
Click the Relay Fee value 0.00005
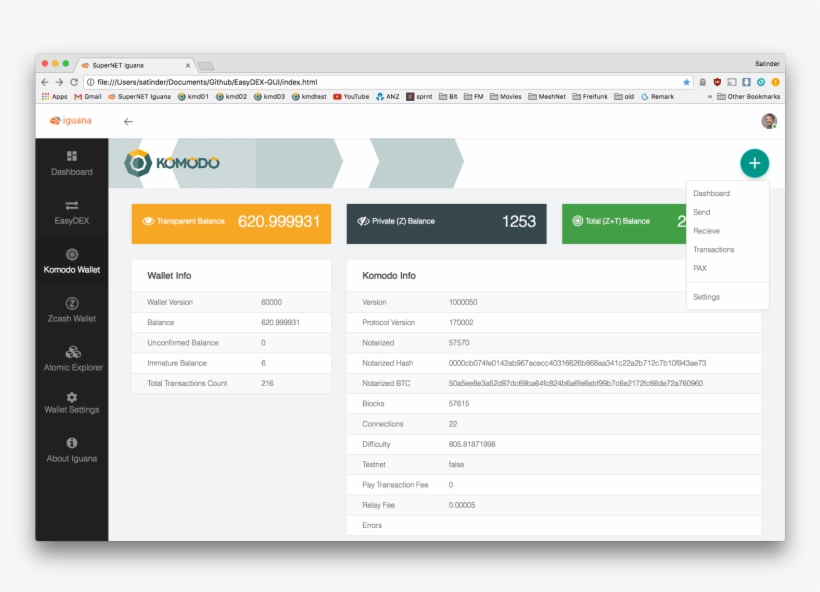pyautogui.click(x=462, y=505)
